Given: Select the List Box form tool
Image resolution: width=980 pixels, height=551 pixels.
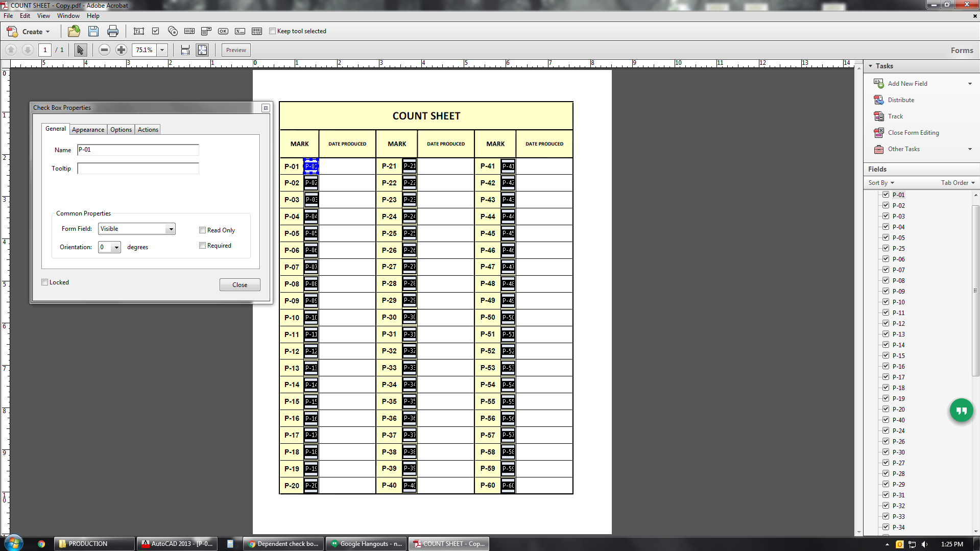Looking at the screenshot, I should tap(189, 31).
